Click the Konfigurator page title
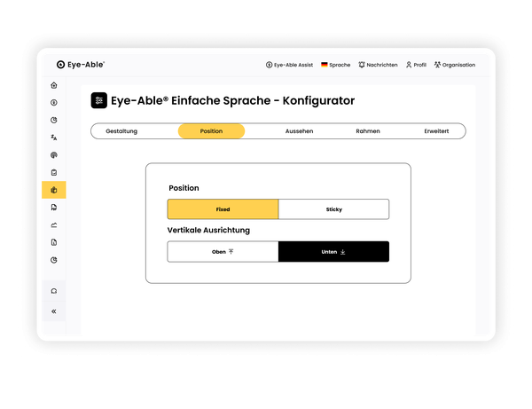The image size is (532, 409). click(232, 100)
